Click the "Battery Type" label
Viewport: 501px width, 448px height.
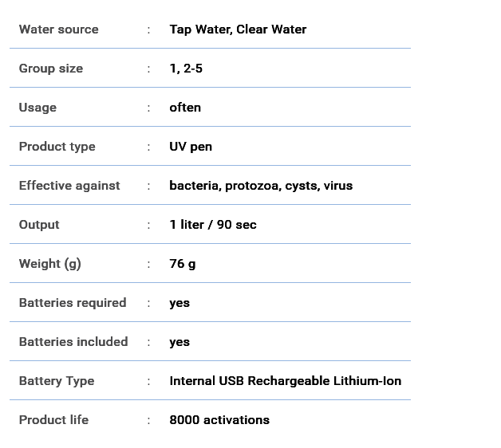click(x=57, y=381)
